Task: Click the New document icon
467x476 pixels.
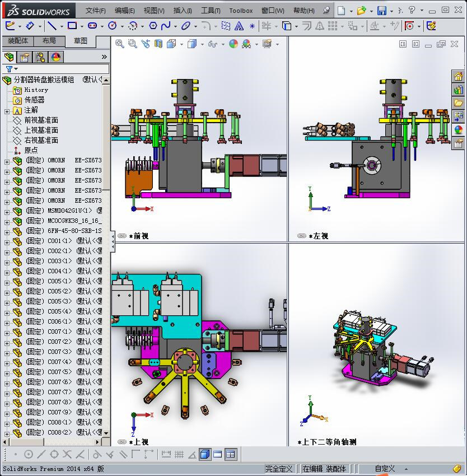Action: [x=342, y=11]
